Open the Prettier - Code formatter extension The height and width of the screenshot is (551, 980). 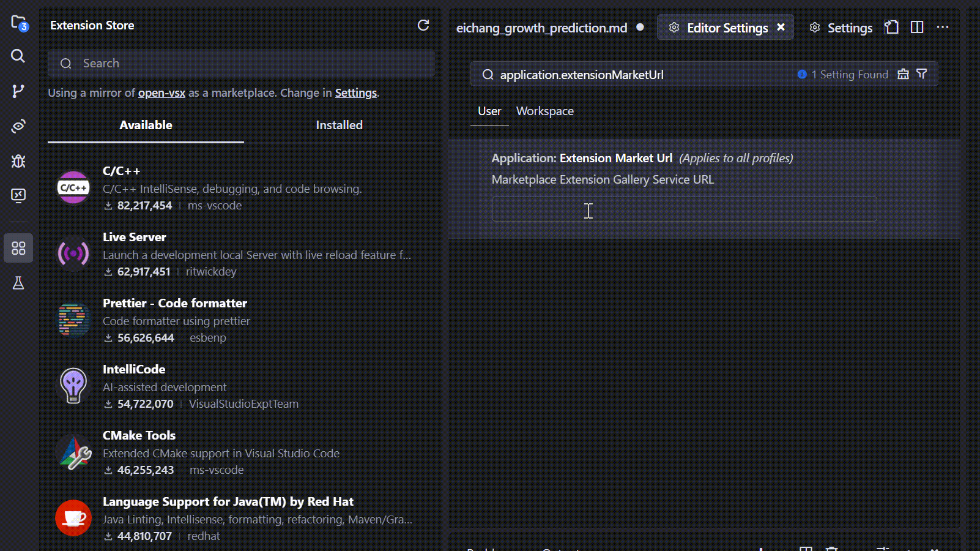[x=175, y=304]
